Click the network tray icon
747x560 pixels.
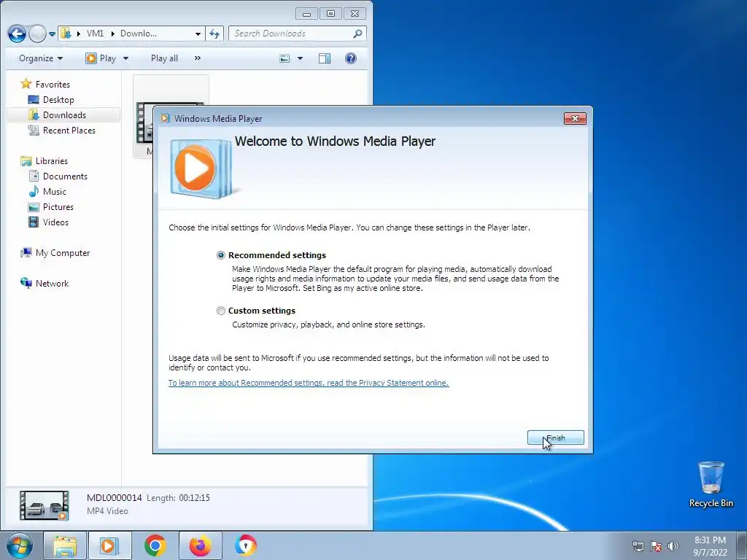[x=638, y=546]
